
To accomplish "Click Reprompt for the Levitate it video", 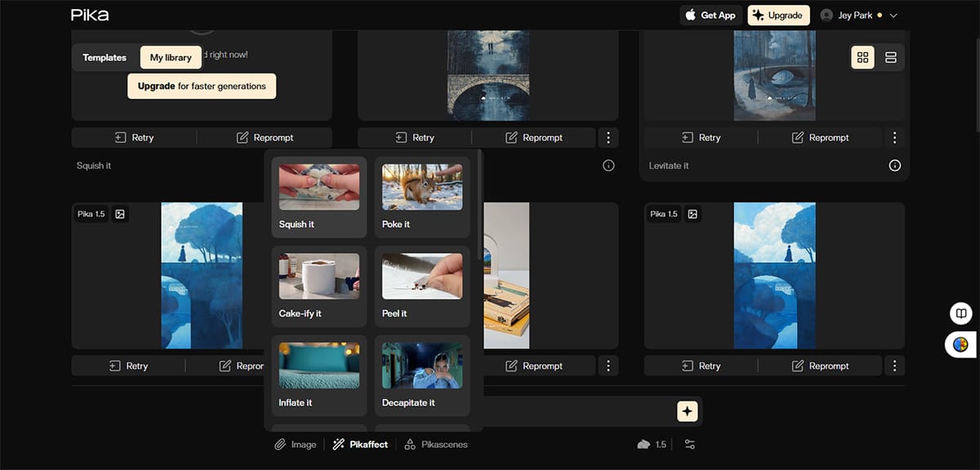I will [821, 137].
